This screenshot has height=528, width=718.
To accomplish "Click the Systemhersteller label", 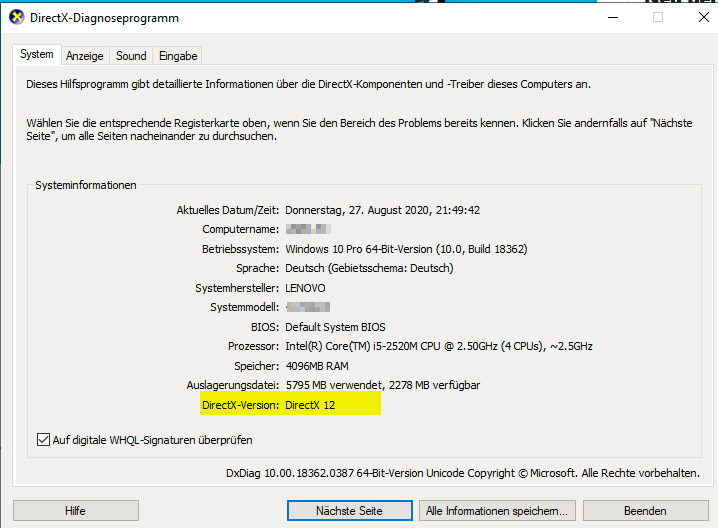I will click(x=237, y=288).
